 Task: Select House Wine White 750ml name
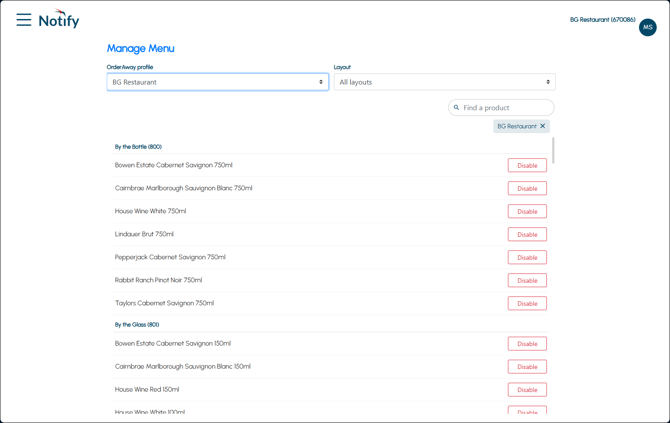coord(150,211)
